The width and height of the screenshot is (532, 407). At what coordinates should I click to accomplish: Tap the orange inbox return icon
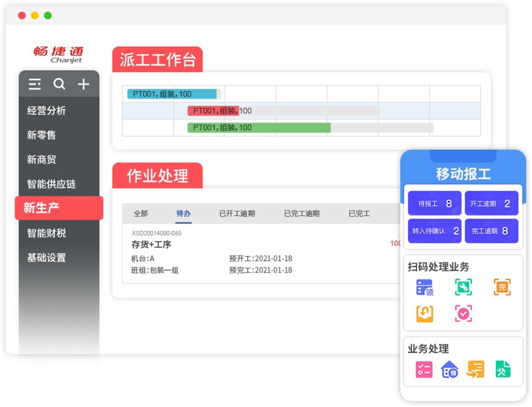click(x=425, y=314)
